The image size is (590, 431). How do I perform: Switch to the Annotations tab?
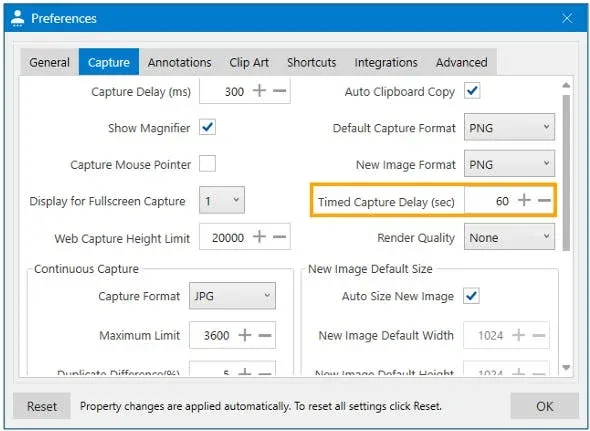(179, 62)
